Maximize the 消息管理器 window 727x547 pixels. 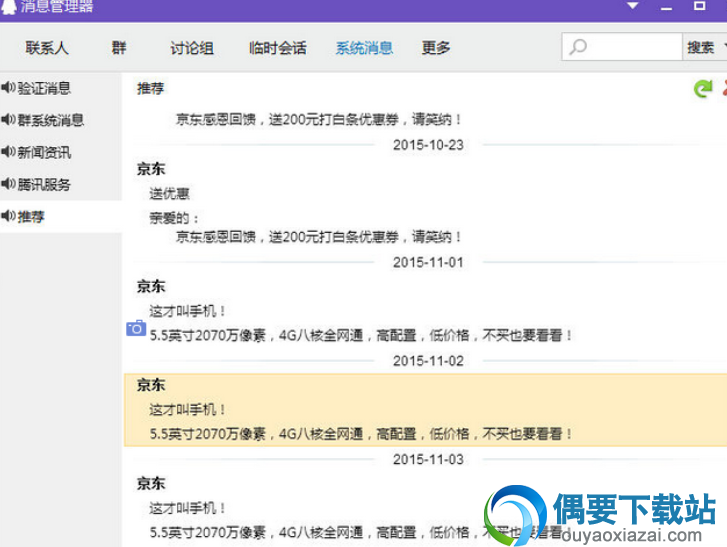click(x=699, y=6)
